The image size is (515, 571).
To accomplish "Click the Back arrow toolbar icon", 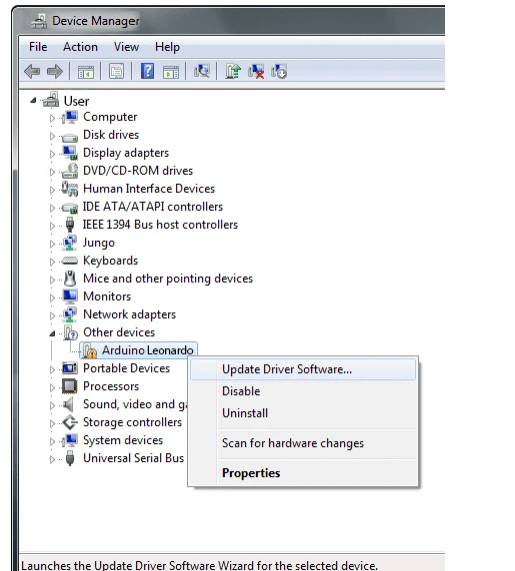I will click(x=32, y=71).
